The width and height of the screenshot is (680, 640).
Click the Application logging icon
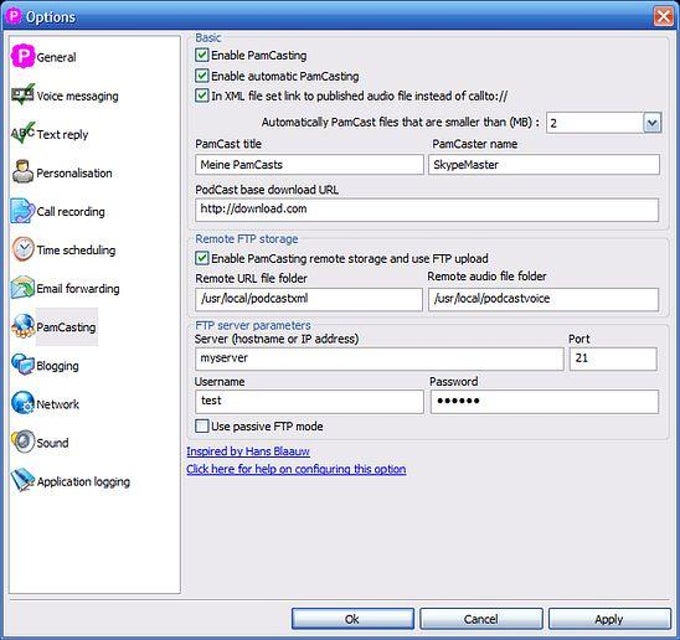(23, 480)
